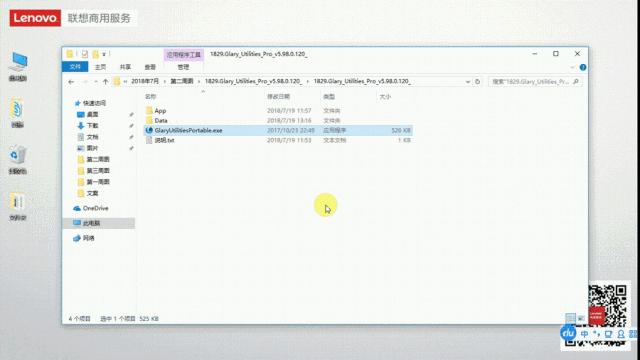Open 下载 (Downloads) in the sidebar
640x360 pixels.
click(93, 125)
